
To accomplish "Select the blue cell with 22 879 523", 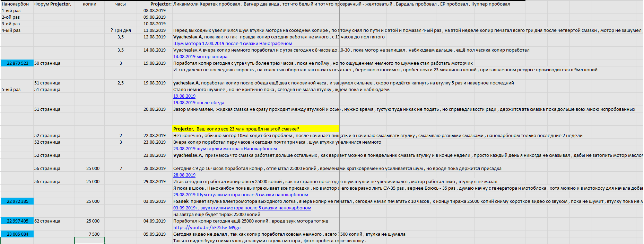I will click(17, 63).
